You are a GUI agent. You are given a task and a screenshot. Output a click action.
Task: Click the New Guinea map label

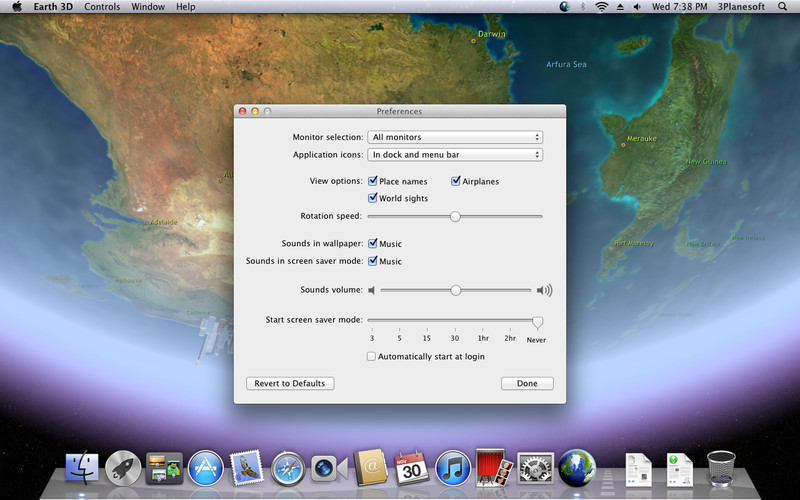706,162
